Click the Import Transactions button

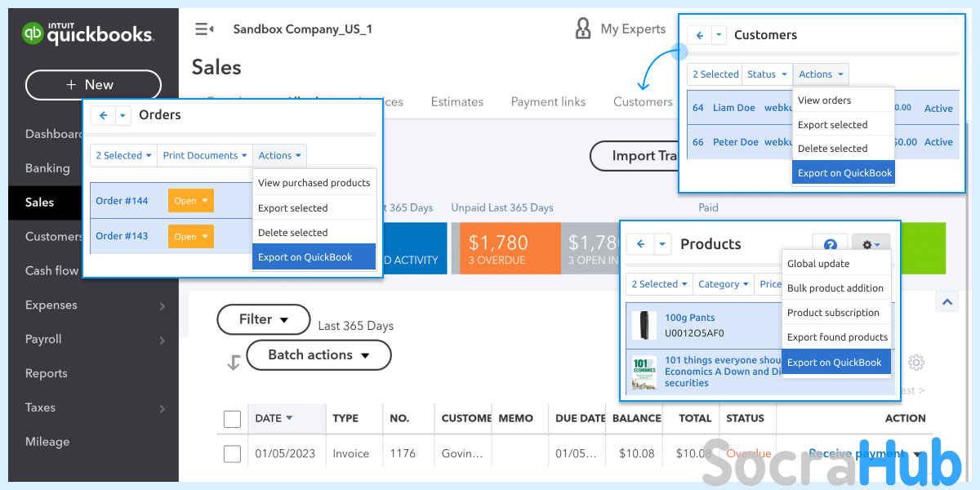635,156
